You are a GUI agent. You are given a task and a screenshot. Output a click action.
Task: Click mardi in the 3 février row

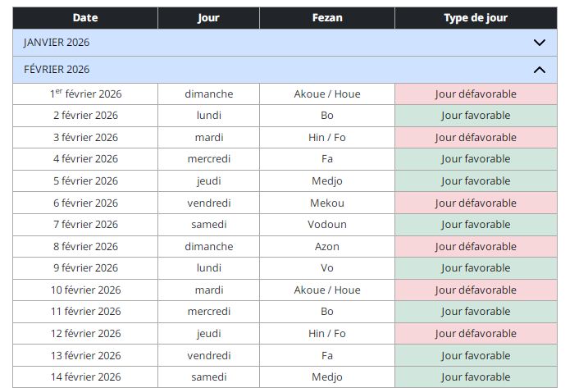(x=209, y=137)
